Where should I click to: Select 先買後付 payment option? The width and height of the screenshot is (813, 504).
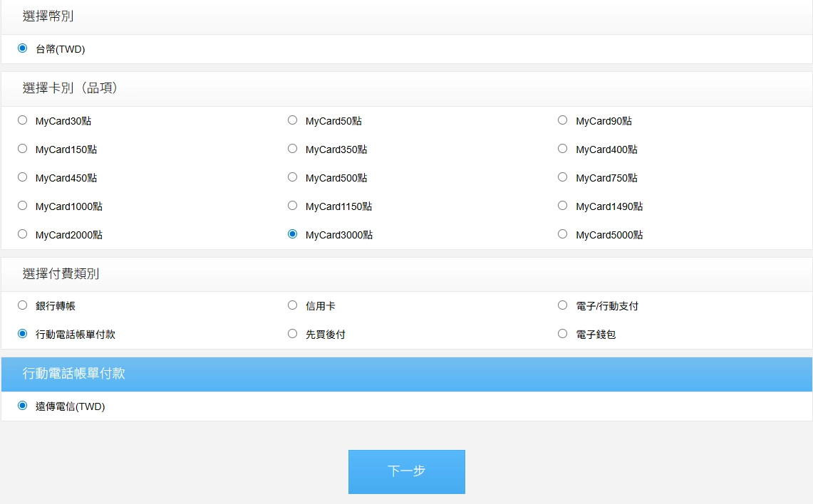[x=292, y=334]
